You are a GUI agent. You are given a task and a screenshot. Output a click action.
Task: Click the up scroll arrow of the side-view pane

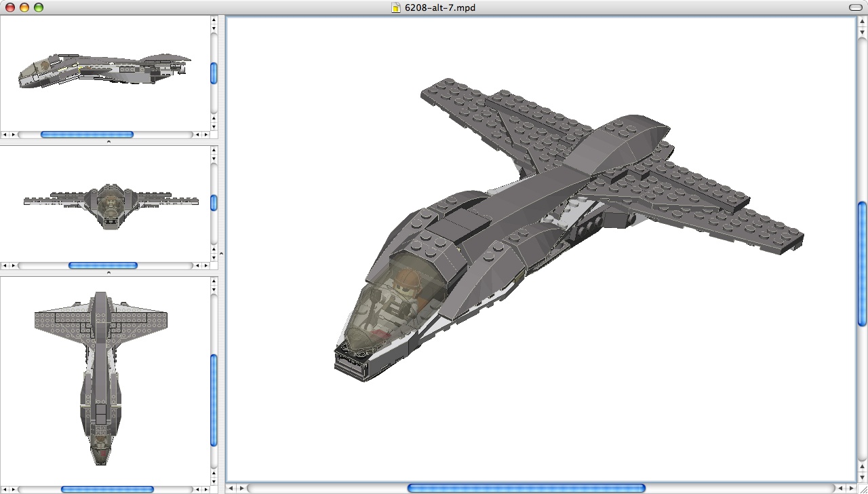click(214, 20)
